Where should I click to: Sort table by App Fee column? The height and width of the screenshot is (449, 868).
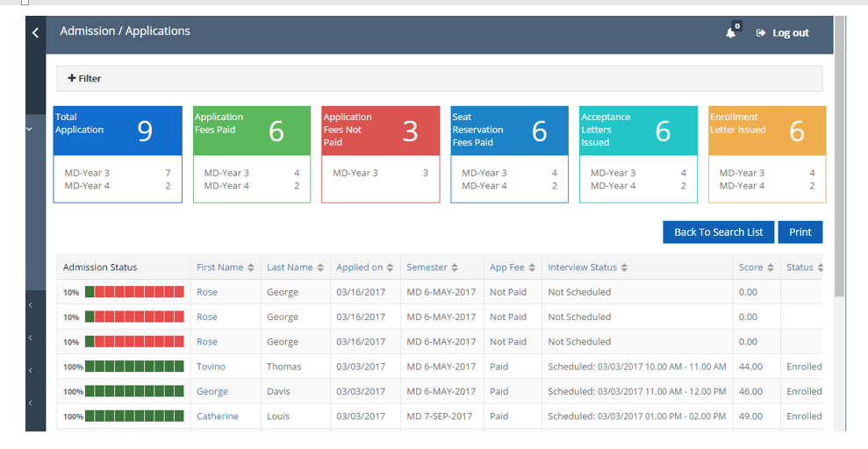coord(512,267)
